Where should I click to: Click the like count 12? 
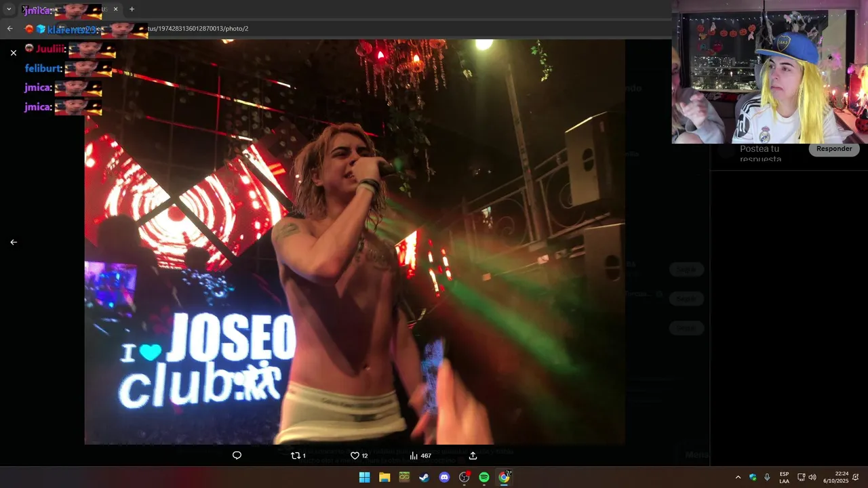point(364,456)
